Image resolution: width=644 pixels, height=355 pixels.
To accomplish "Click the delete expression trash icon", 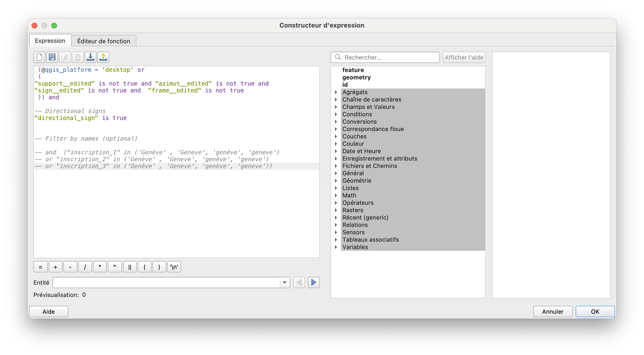I will [77, 57].
